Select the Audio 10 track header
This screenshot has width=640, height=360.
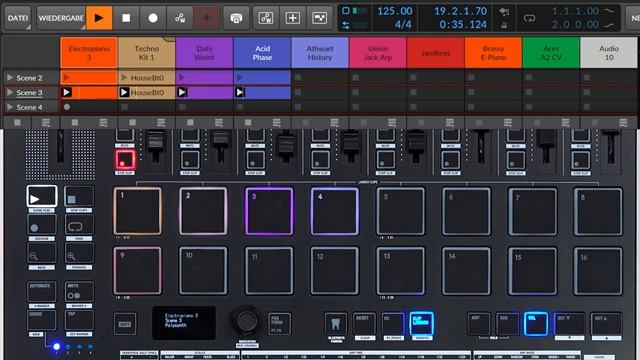[609, 53]
